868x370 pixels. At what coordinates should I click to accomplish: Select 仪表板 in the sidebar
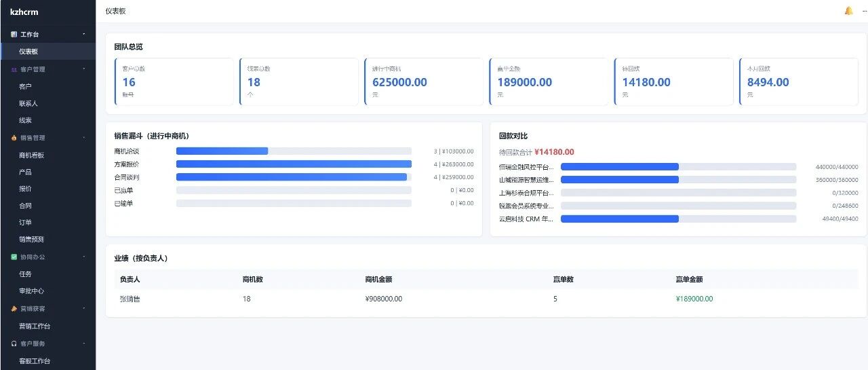coord(47,52)
